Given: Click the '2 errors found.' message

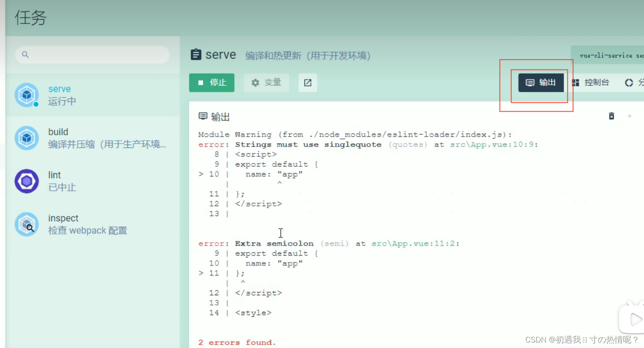Looking at the screenshot, I should pos(237,343).
